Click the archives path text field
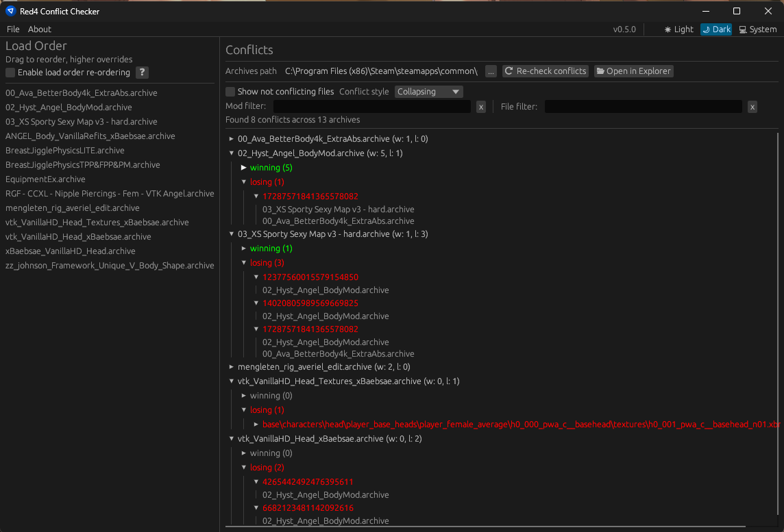Image resolution: width=784 pixels, height=532 pixels. pyautogui.click(x=382, y=71)
